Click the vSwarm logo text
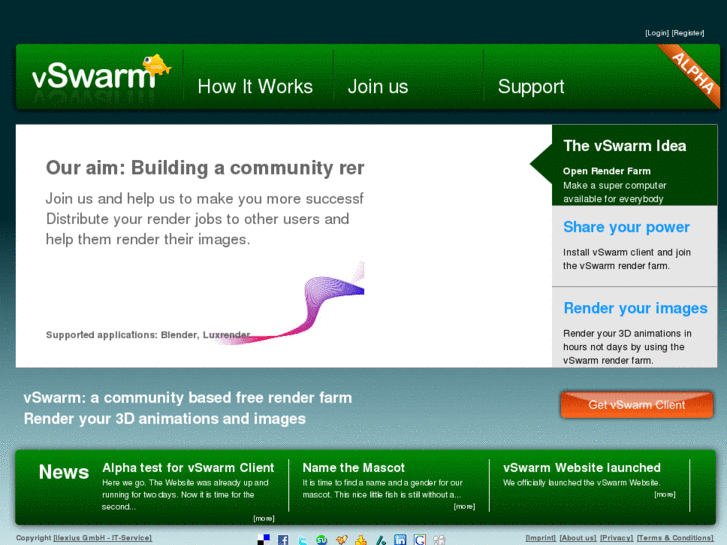727x545 pixels. [x=93, y=77]
